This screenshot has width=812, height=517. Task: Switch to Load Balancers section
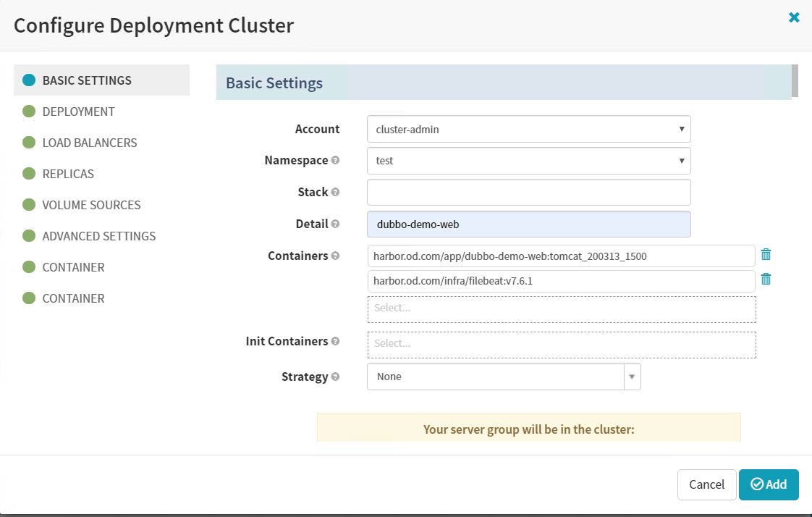89,143
